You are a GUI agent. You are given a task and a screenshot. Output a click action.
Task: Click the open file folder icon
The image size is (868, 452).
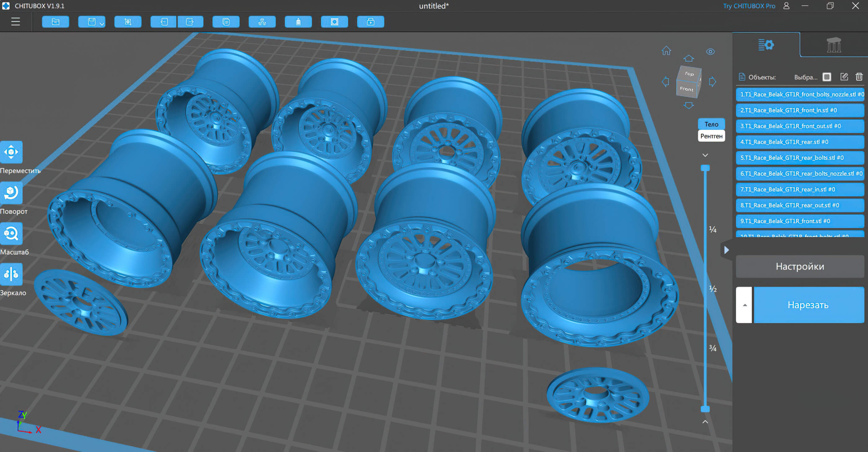click(x=55, y=22)
